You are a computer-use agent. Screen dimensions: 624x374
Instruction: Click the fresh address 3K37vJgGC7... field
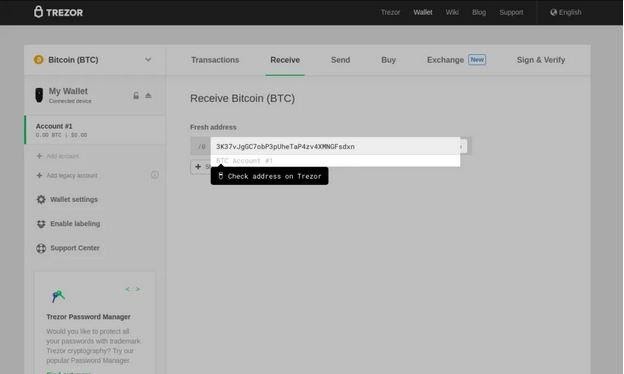[335, 146]
